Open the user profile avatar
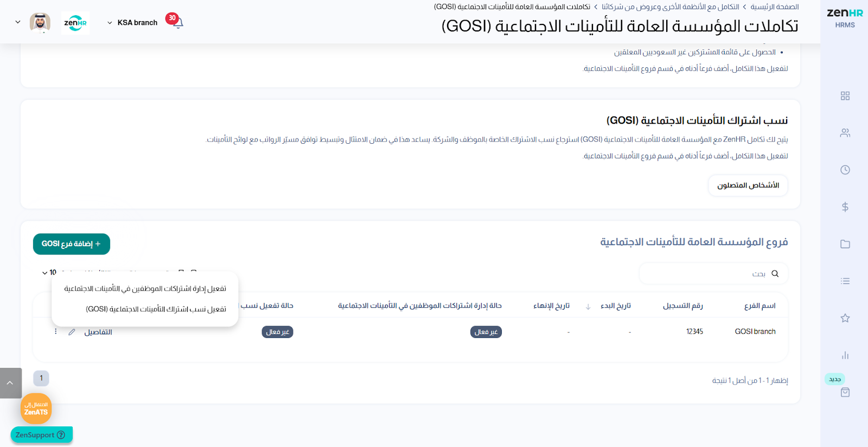 40,23
